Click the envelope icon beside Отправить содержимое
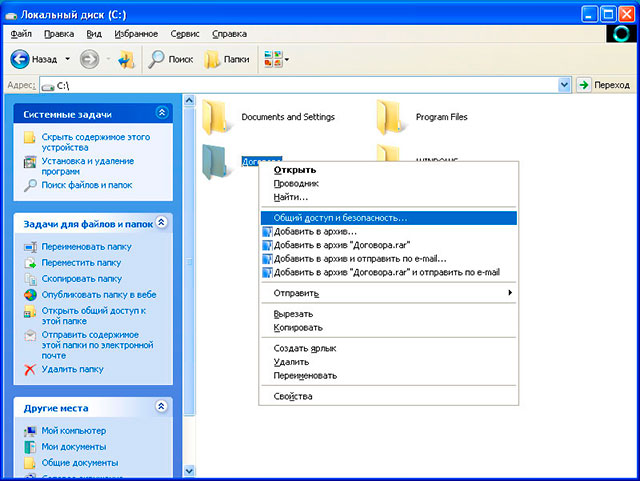640x481 pixels. tap(30, 336)
